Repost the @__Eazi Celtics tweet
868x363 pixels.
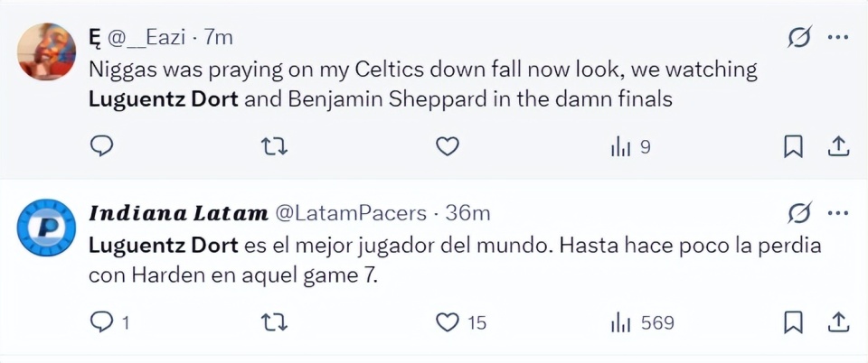pos(274,147)
